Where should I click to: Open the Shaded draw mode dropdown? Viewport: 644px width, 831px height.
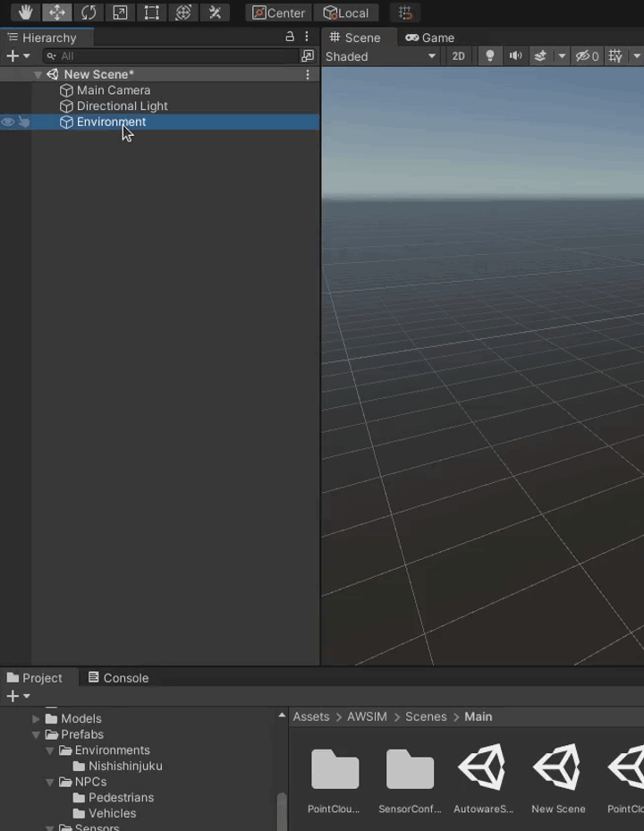(380, 56)
